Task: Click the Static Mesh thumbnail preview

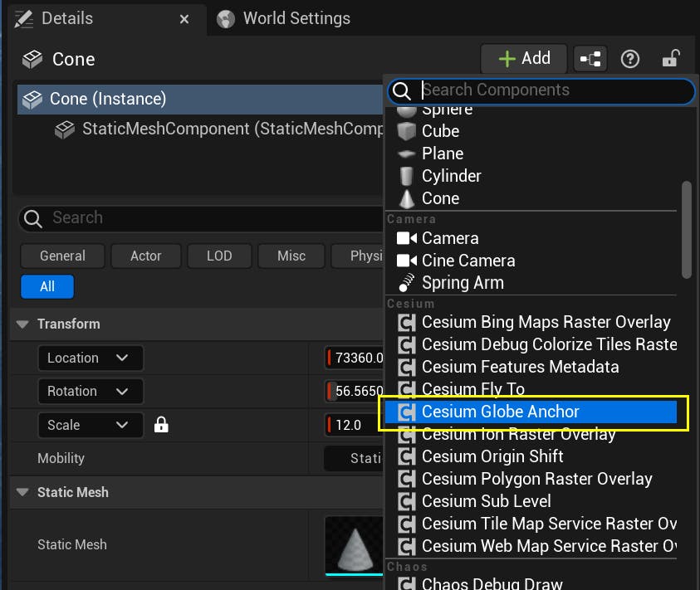Action: (355, 545)
